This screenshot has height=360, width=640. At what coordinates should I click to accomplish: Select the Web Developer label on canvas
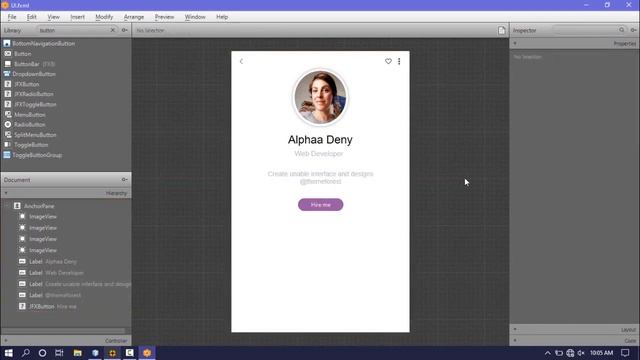coord(319,154)
